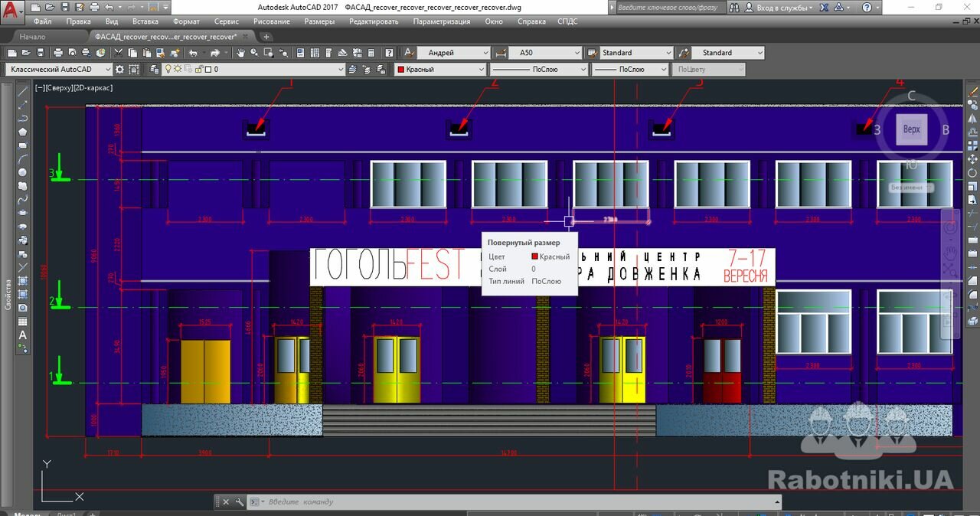Click the red 'Цвет' swatch in the dimension tooltip
The image size is (980, 516).
[x=535, y=256]
